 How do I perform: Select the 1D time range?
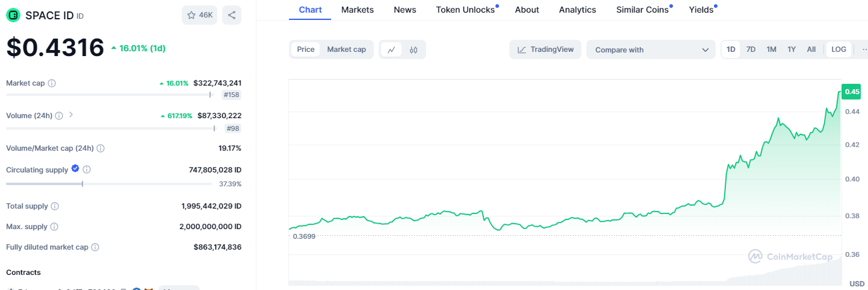[731, 49]
